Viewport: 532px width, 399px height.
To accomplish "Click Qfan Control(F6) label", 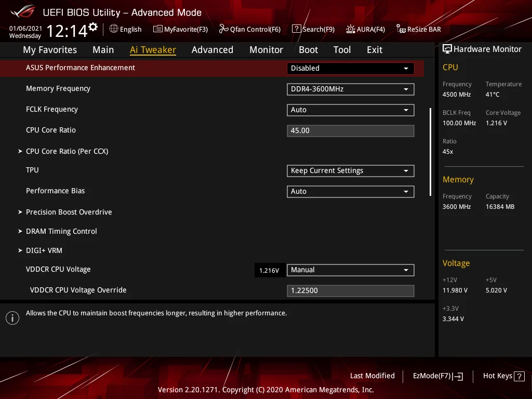I will pos(255,30).
